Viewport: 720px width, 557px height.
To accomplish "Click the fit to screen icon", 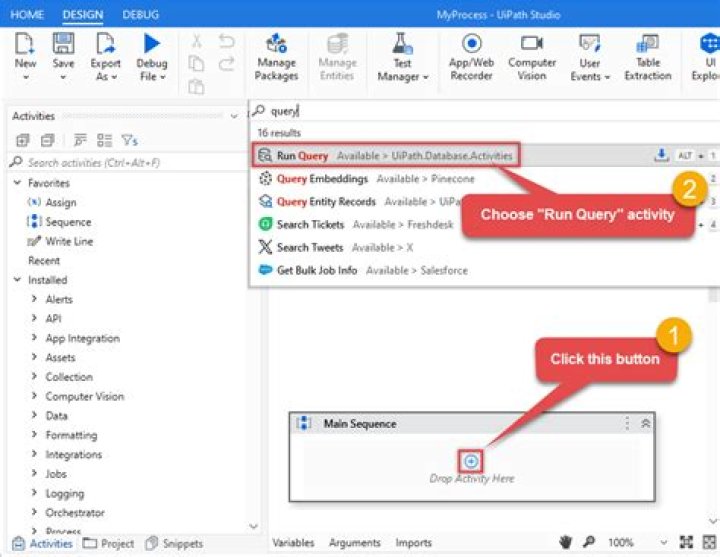I will [686, 542].
